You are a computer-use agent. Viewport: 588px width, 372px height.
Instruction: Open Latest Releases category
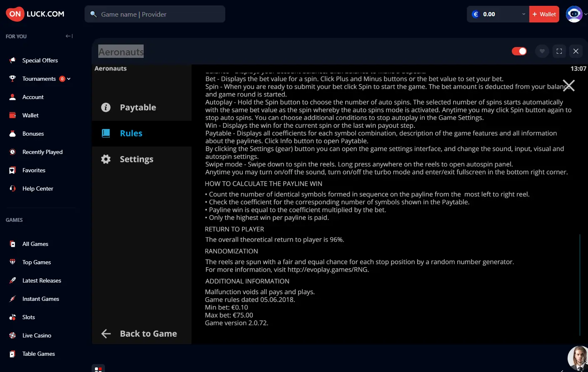pyautogui.click(x=42, y=280)
